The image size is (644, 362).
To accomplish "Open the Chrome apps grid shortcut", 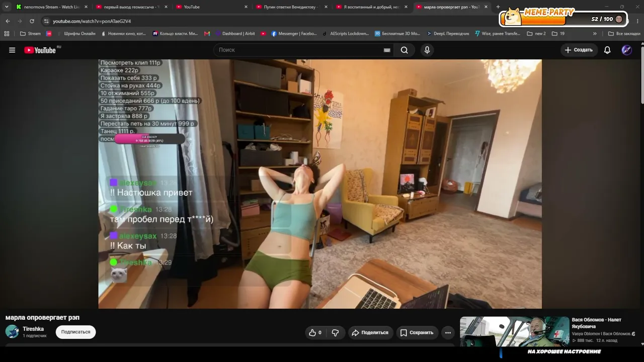I will pos(7,34).
